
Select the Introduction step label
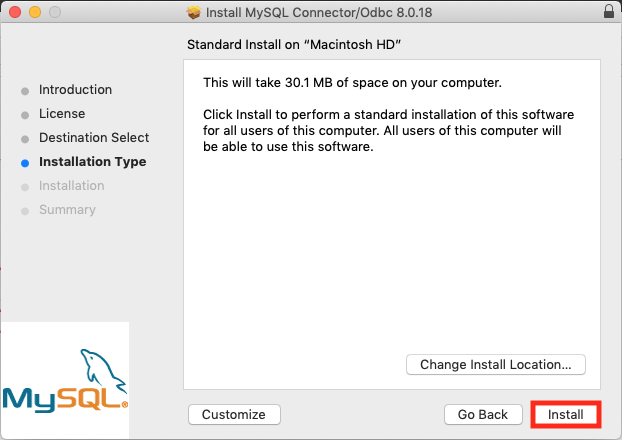(x=75, y=90)
